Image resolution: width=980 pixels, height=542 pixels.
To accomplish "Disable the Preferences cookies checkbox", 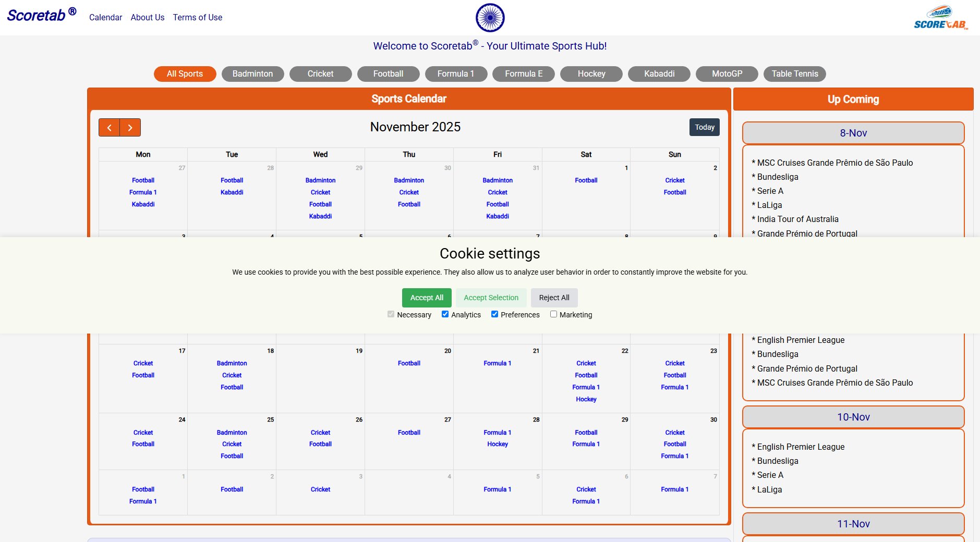I will [x=494, y=314].
